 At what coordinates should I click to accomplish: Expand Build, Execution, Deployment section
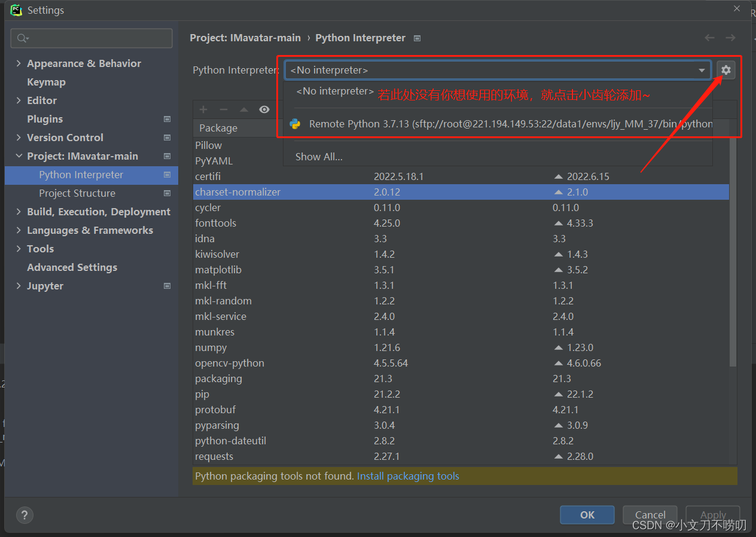pyautogui.click(x=19, y=212)
